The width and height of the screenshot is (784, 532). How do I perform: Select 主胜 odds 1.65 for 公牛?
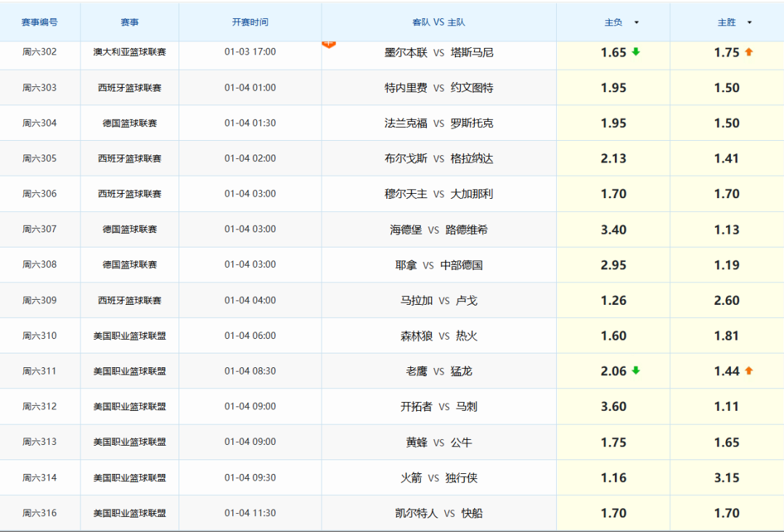[727, 443]
